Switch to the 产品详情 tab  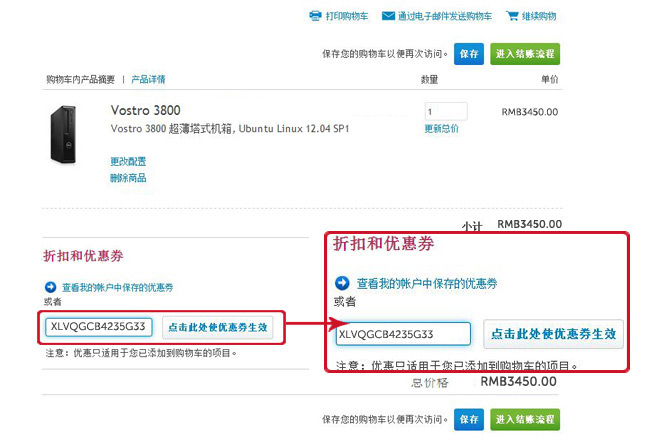148,79
